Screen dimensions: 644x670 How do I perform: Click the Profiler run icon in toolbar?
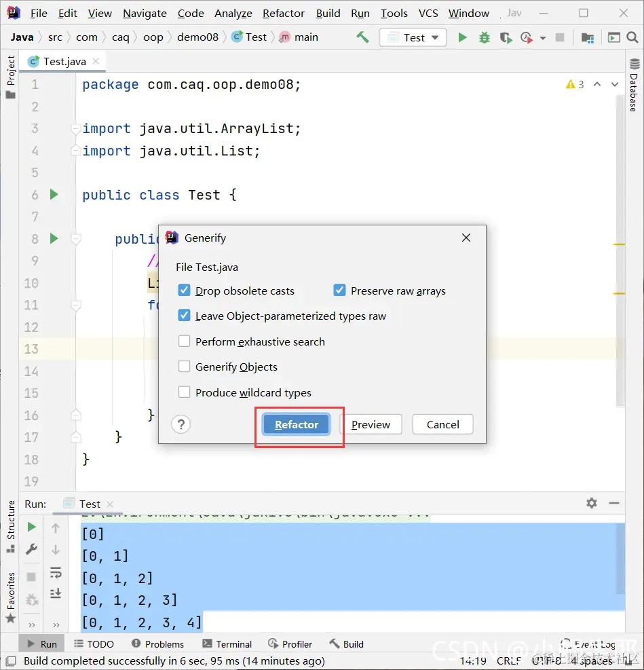point(527,37)
